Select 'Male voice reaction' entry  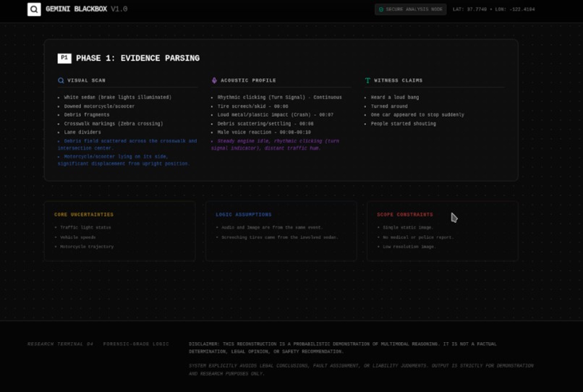264,132
